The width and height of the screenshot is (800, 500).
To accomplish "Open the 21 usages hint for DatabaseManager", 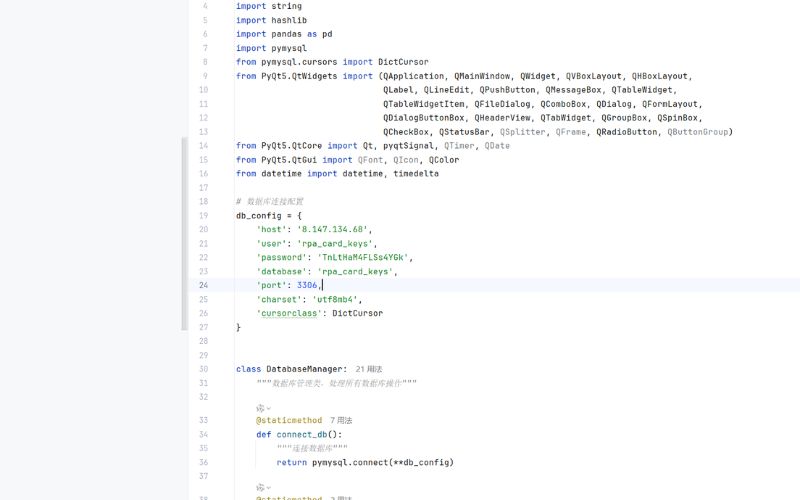I will (x=369, y=369).
